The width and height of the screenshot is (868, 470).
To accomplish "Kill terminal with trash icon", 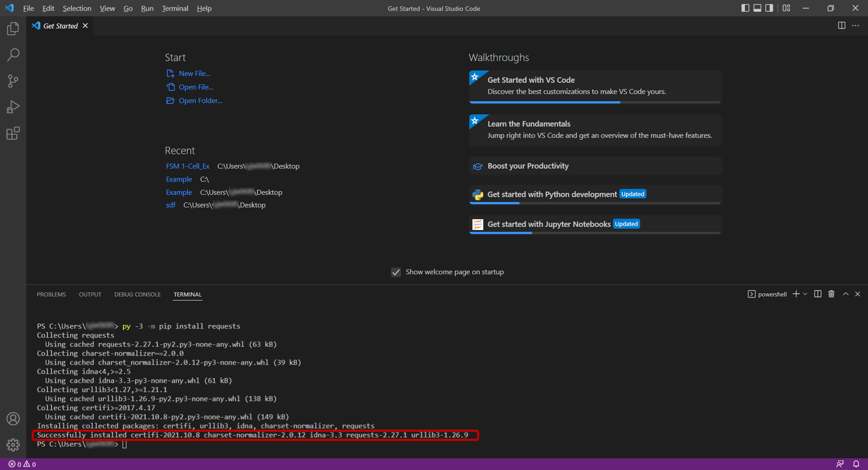I will coord(831,294).
